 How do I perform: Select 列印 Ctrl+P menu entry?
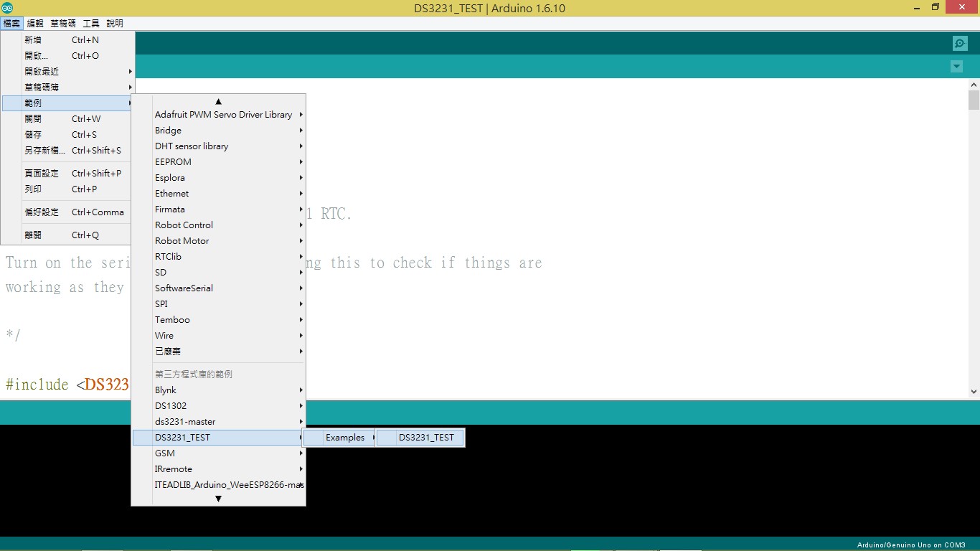click(x=67, y=189)
